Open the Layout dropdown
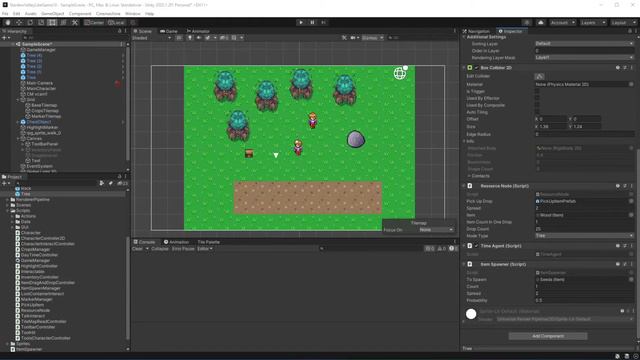 (x=623, y=22)
